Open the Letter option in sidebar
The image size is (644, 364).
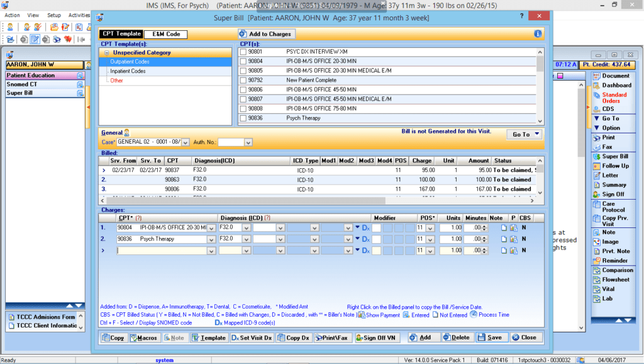609,175
